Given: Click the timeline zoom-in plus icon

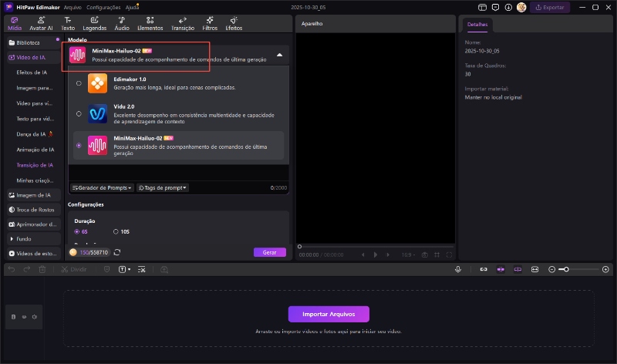Looking at the screenshot, I should click(x=605, y=269).
